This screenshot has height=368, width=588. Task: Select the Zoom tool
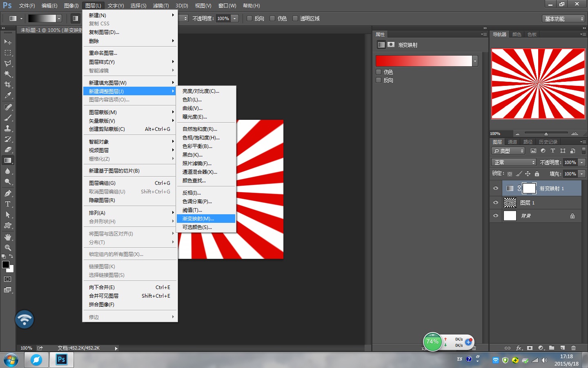coord(8,248)
